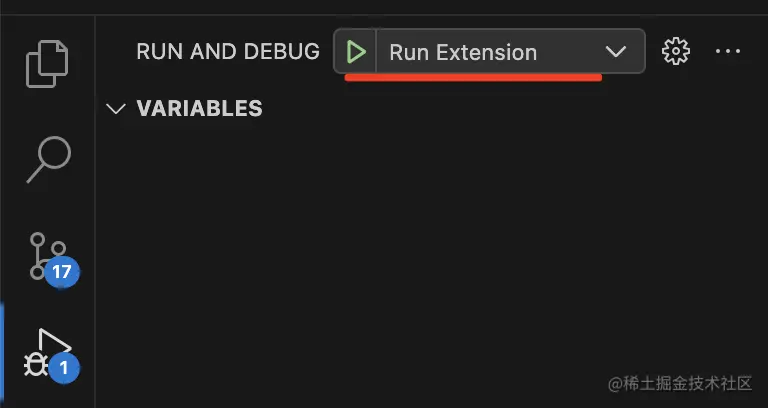Click the Run Extension label text
Screen dimensions: 768x408
pyautogui.click(x=462, y=52)
